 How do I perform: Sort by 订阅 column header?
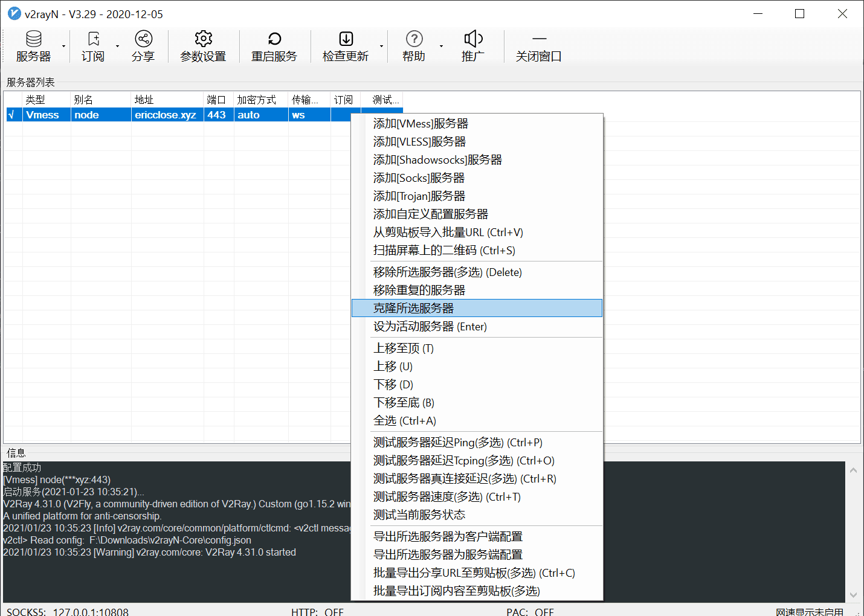[x=346, y=100]
